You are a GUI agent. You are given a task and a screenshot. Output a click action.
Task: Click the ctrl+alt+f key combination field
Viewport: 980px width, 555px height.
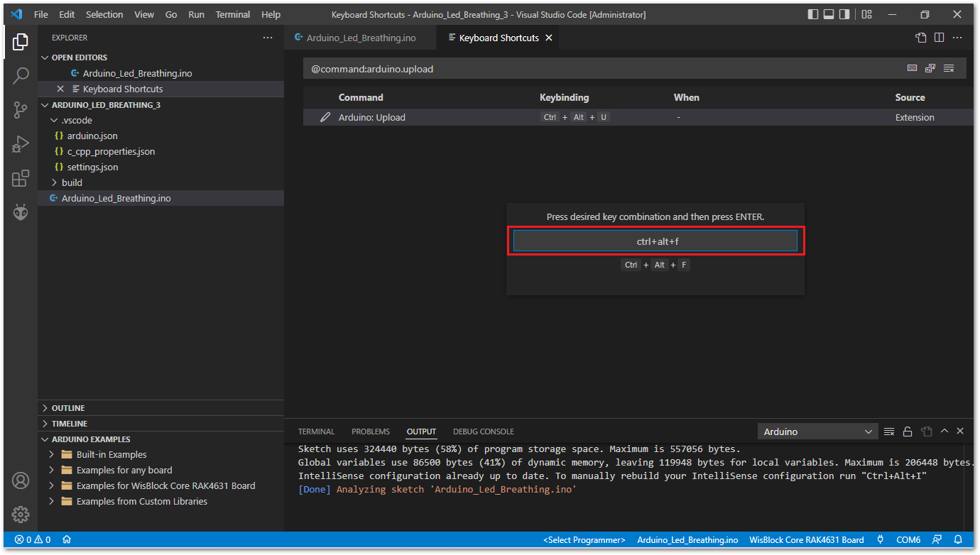(655, 241)
